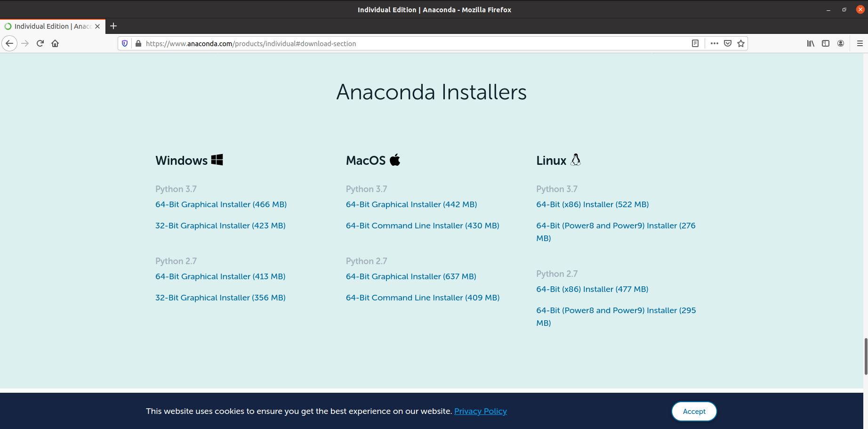Screen dimensions: 868x429
Task: Download Windows Python 2.7 32-Bit Graphical Installer (356 MB)
Action: [x=221, y=298]
